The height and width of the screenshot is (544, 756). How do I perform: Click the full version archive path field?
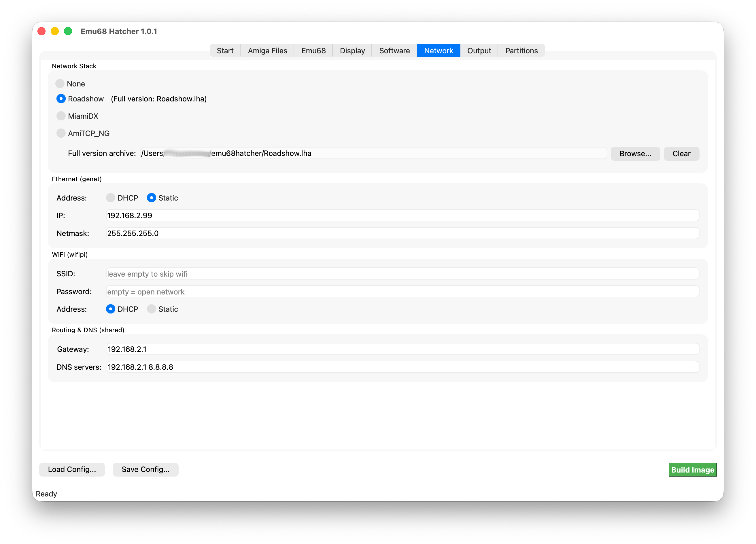click(x=373, y=153)
